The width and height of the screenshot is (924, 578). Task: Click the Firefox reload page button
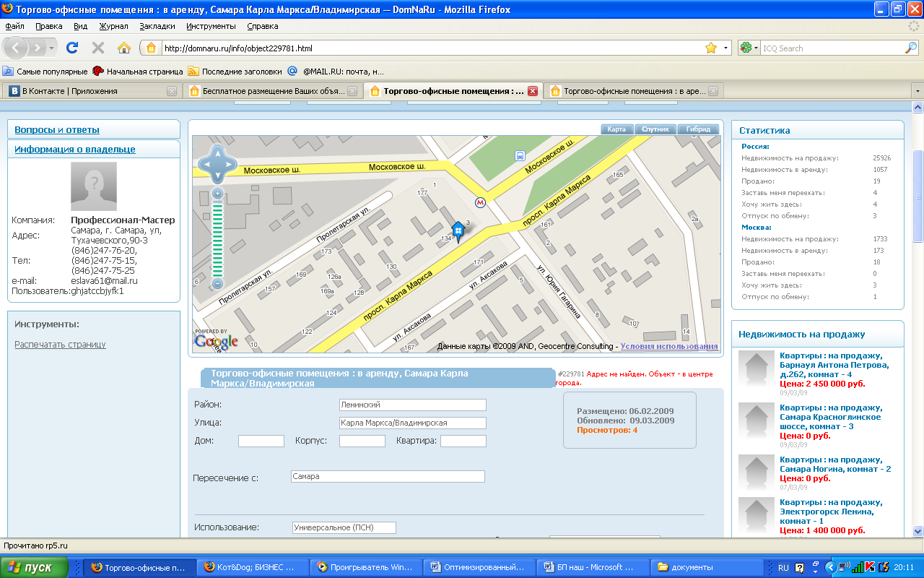[x=72, y=48]
